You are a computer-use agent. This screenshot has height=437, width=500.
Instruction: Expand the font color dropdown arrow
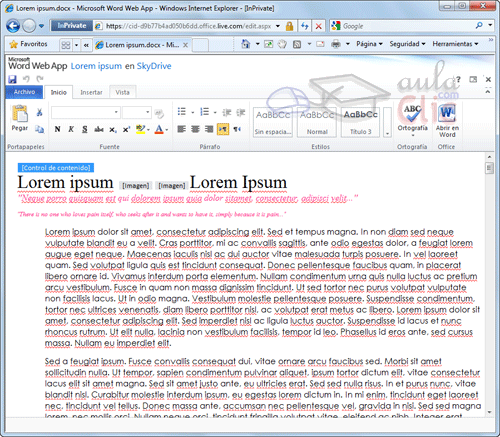tap(167, 130)
